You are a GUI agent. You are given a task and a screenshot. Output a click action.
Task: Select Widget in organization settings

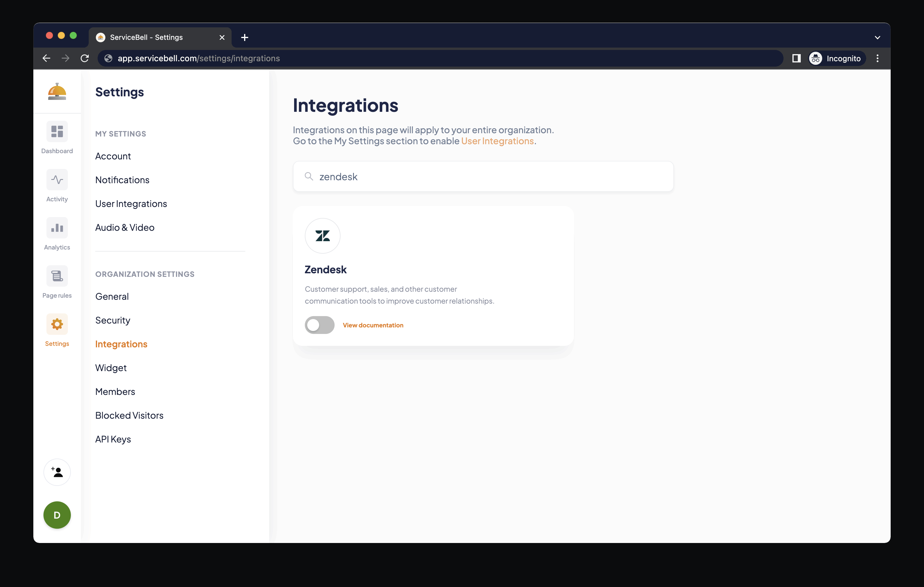coord(110,368)
